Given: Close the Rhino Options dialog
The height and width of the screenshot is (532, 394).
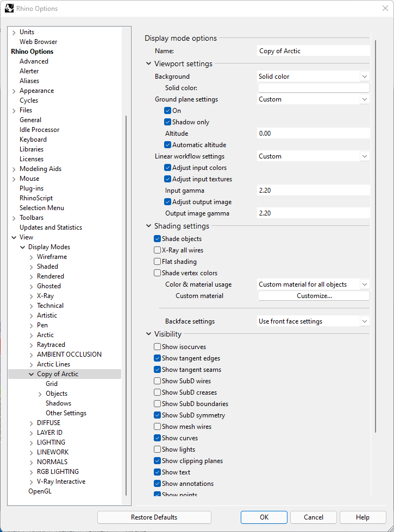Looking at the screenshot, I should [385, 8].
